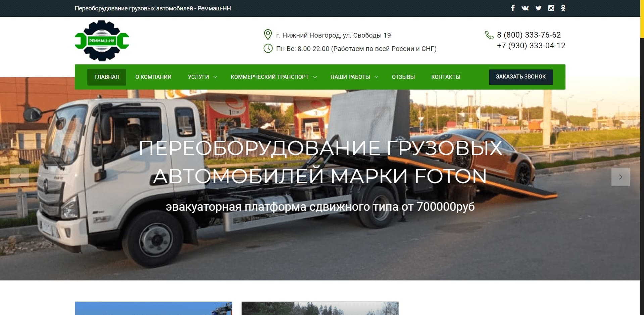This screenshot has width=644, height=315.
Task: Expand the Коммерческий транспорт chevron
Action: tap(315, 77)
